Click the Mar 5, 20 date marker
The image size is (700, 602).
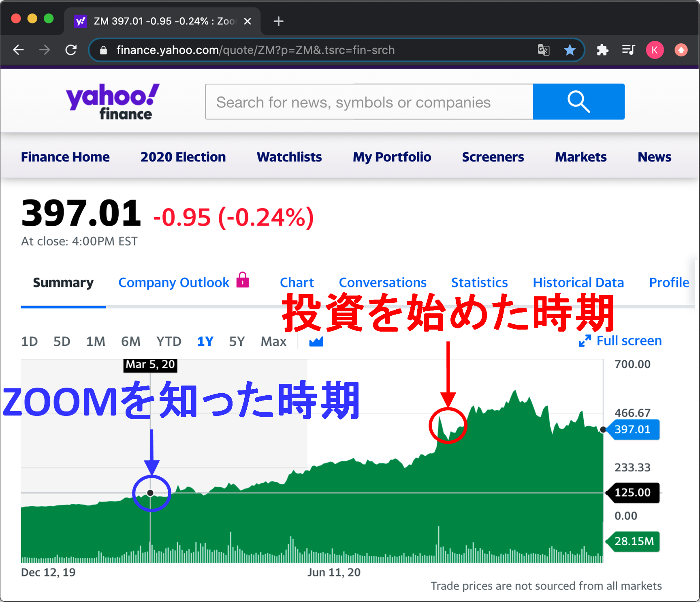tap(150, 364)
